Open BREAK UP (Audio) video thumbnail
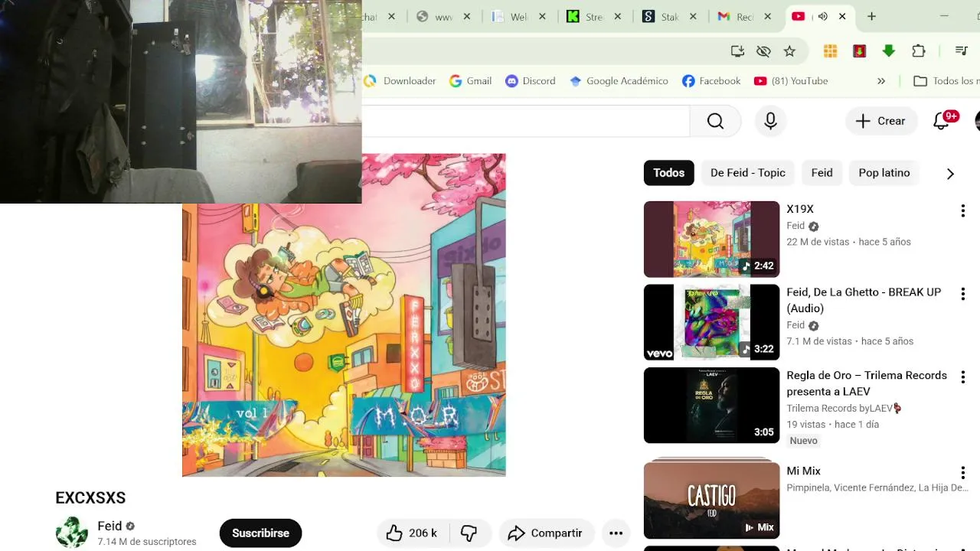Screen dimensions: 980x551 coord(711,322)
